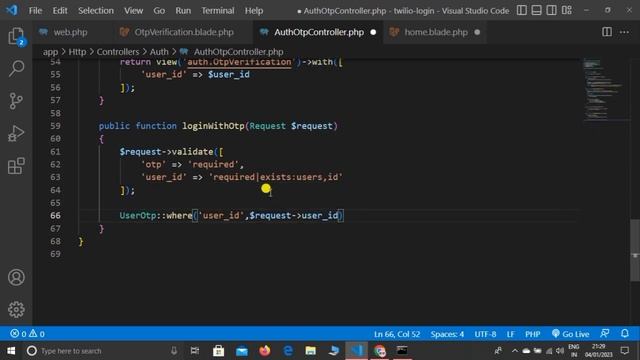
Task: Open the Run menu
Action: (x=183, y=10)
